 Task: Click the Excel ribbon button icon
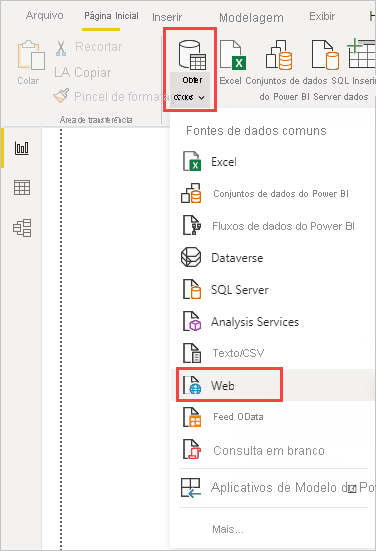tap(233, 55)
